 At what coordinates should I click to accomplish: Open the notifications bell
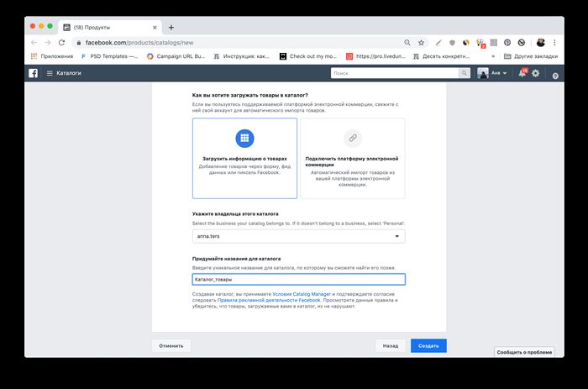522,73
